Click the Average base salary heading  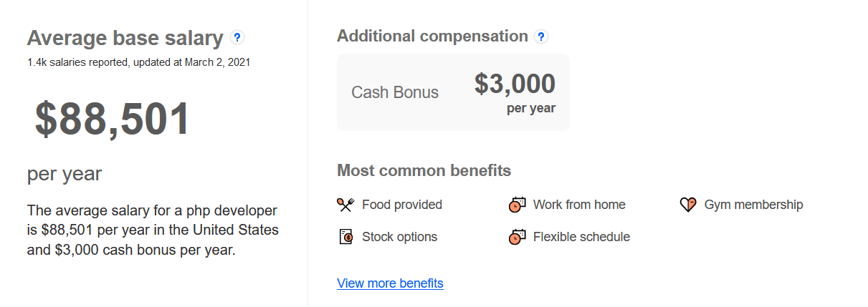[x=126, y=38]
